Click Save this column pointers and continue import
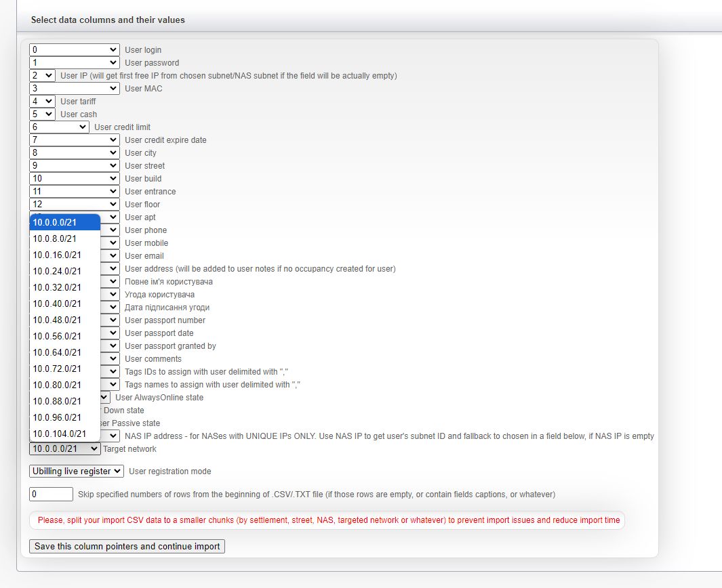Image resolution: width=722 pixels, height=588 pixels. click(x=127, y=546)
